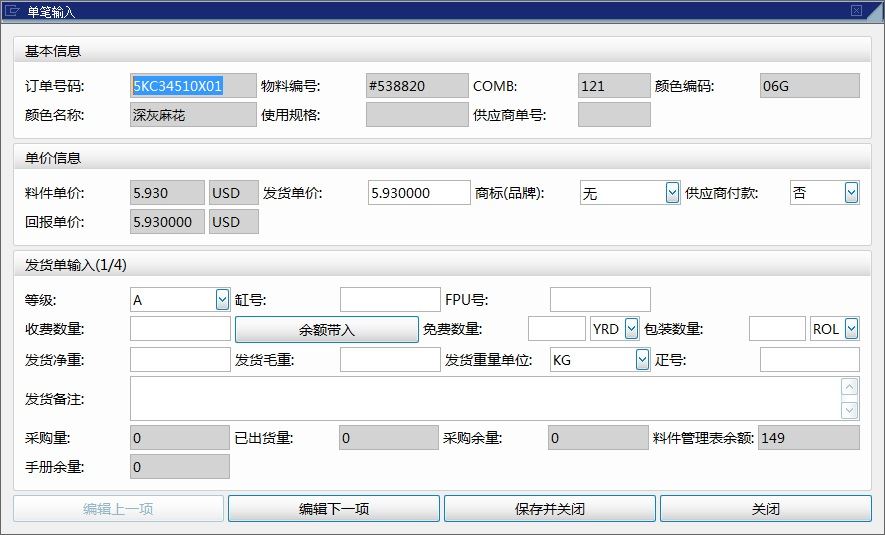Expand the YRD unit dropdown
Image resolution: width=885 pixels, height=535 pixels.
pyautogui.click(x=631, y=329)
